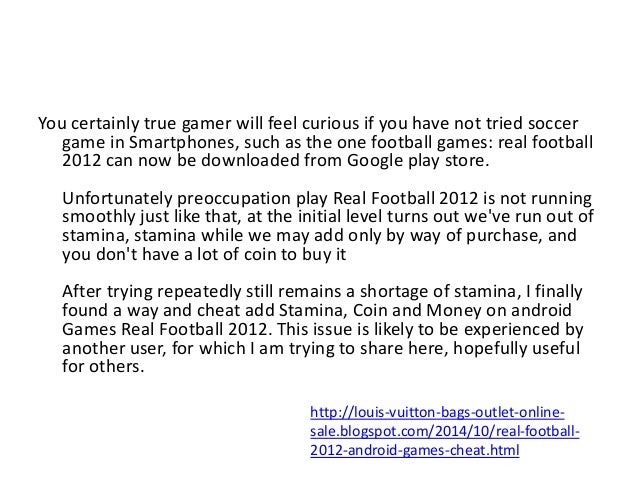Click the words 'another user' in last paragraph
638x479 pixels.
point(114,348)
